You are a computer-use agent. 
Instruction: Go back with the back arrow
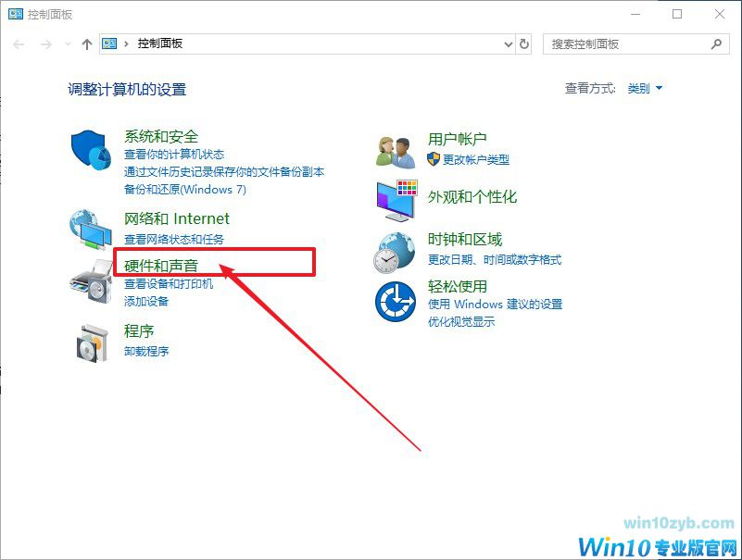click(19, 44)
